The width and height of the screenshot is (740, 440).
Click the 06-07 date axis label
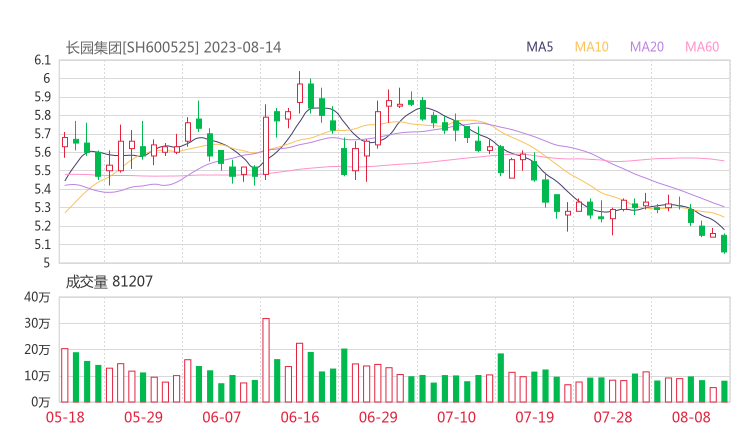point(221,417)
